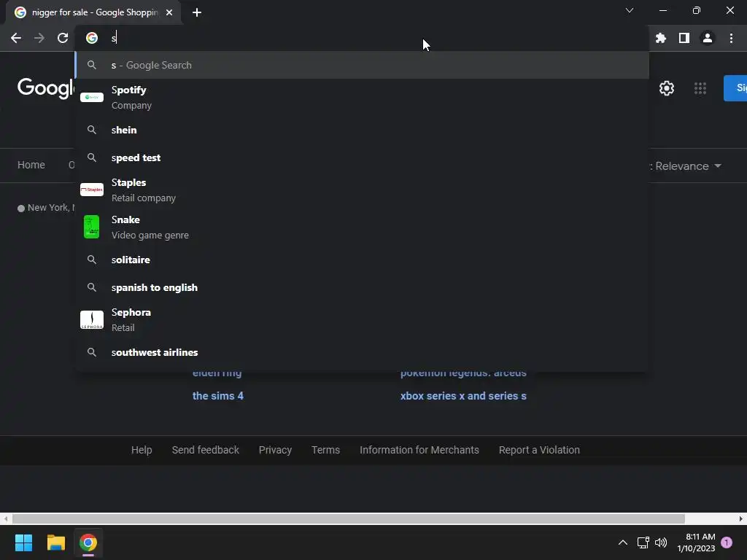Click the Staples logo suggestion icon
Image resolution: width=747 pixels, height=560 pixels.
pos(91,190)
